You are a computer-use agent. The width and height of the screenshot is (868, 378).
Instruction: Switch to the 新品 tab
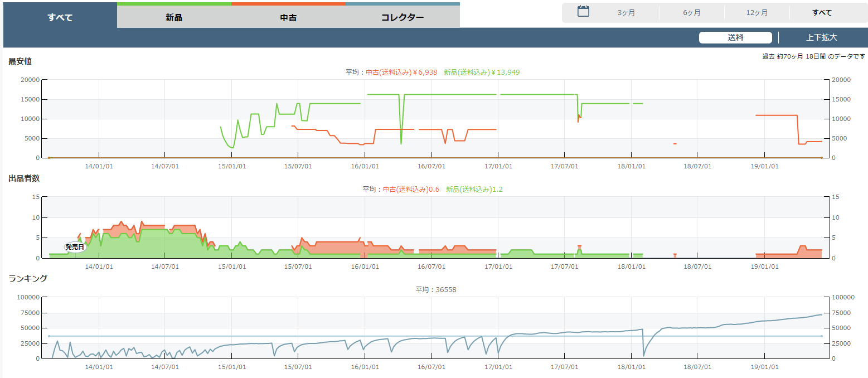[174, 17]
